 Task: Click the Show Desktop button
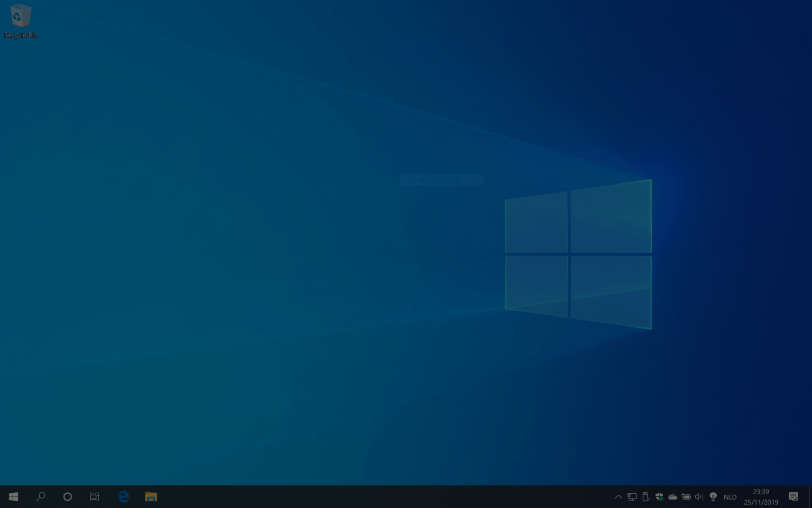810,497
